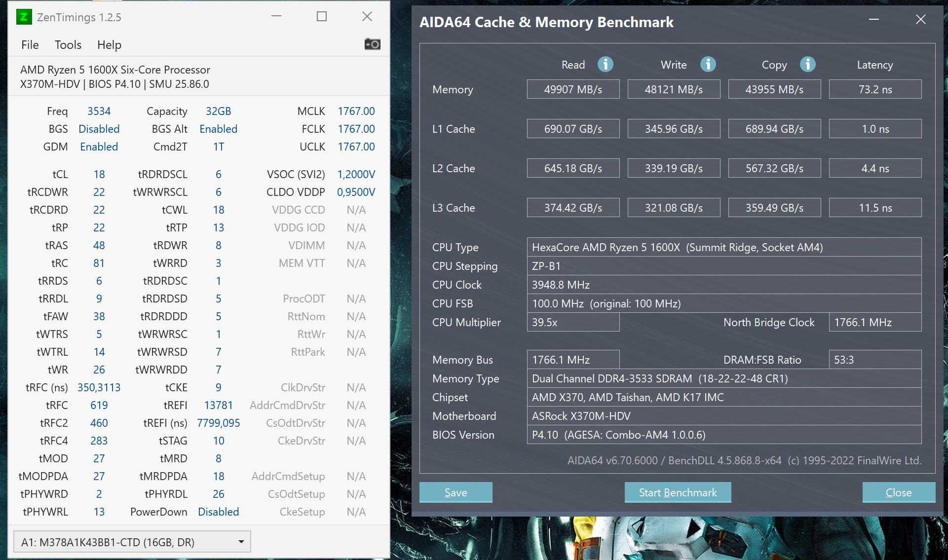
Task: Click the camera screenshot icon in ZenTimings
Action: (372, 44)
